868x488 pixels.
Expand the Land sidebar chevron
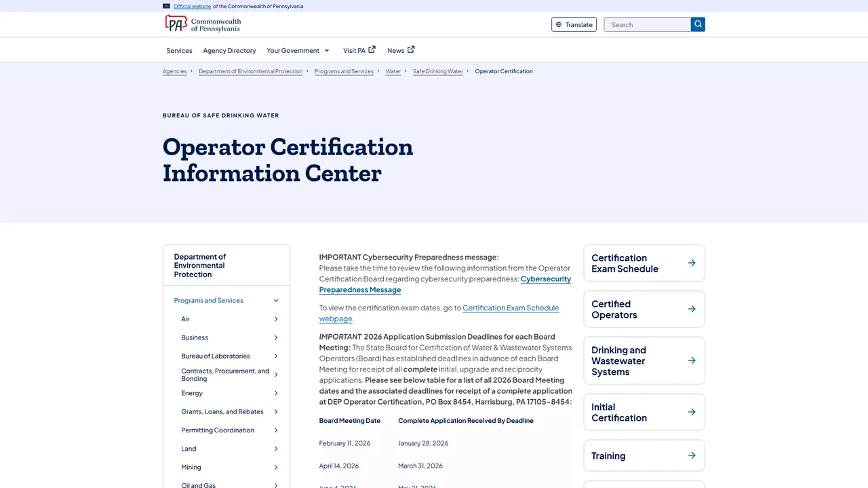pyautogui.click(x=276, y=449)
